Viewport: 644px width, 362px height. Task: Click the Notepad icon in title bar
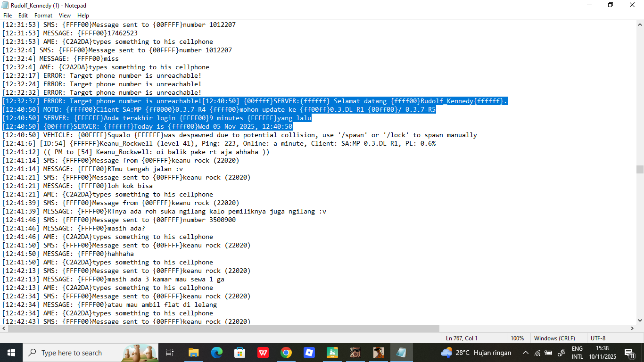(5, 5)
